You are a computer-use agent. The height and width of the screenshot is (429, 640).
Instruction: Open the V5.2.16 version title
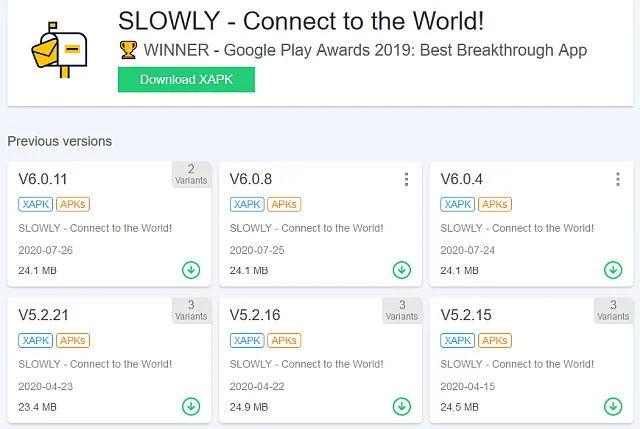[255, 315]
